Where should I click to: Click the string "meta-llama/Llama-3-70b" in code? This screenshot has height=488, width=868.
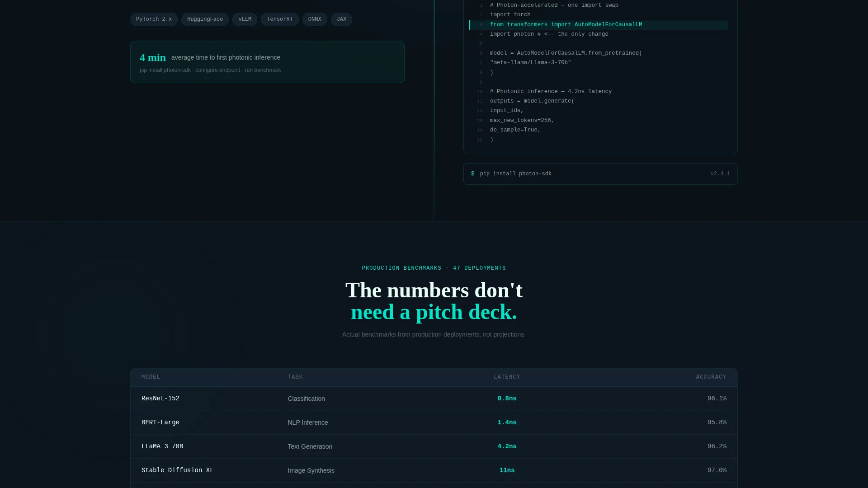point(531,63)
